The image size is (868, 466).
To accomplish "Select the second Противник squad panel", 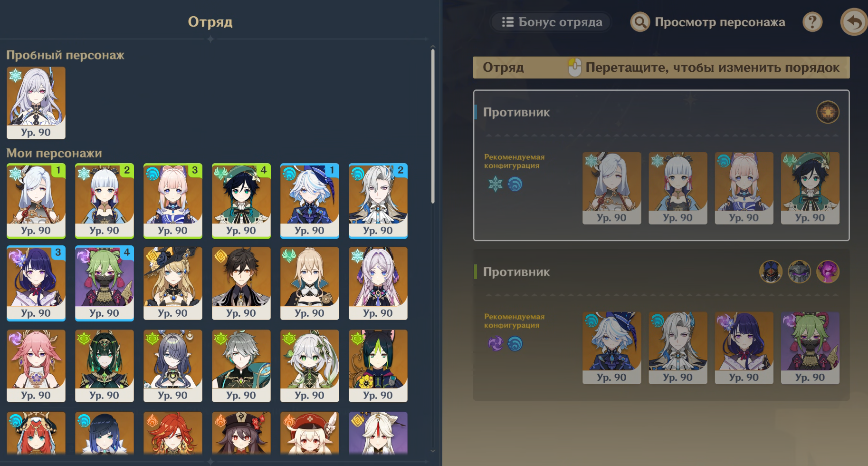I will click(661, 325).
